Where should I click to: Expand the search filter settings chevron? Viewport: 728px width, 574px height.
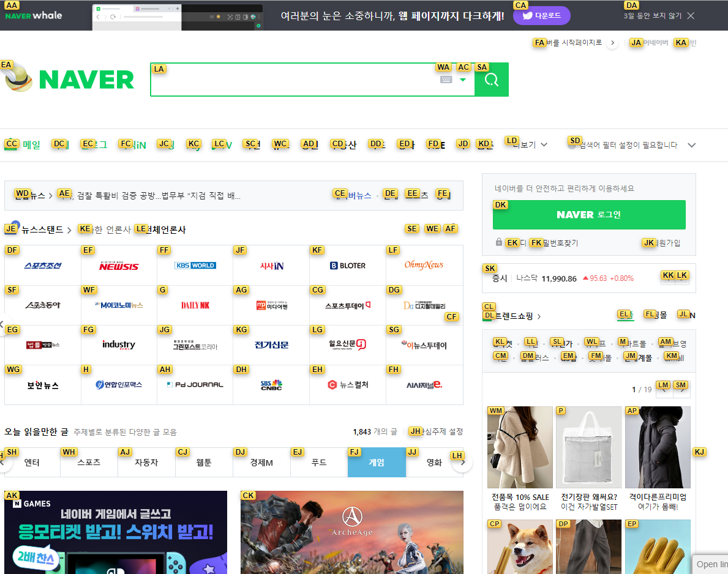(691, 145)
